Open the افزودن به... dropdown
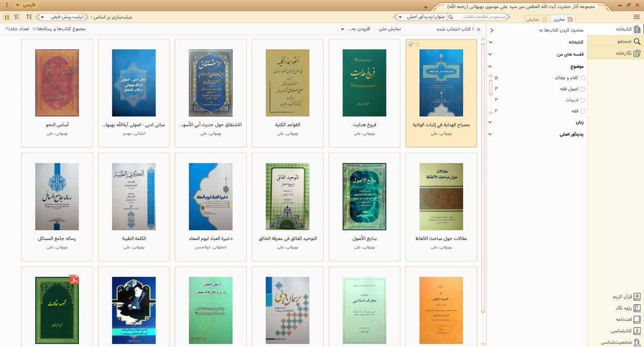Image resolution: width=644 pixels, height=347 pixels. pyautogui.click(x=356, y=29)
